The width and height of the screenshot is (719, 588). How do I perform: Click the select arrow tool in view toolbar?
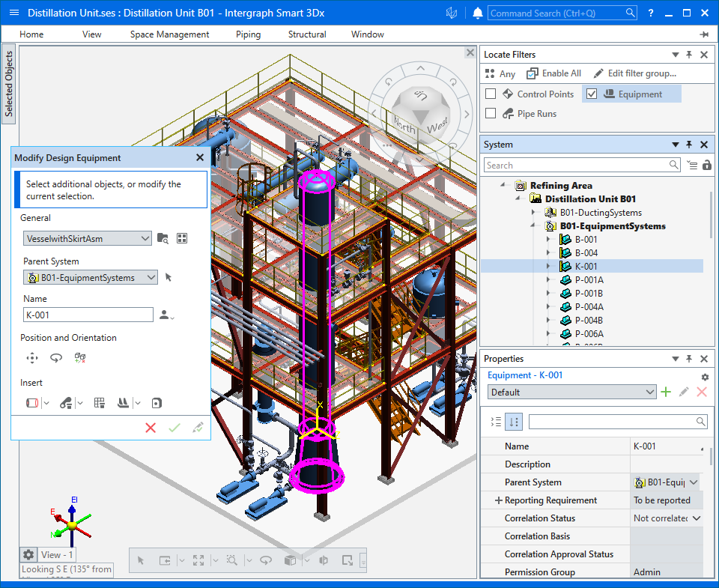141,560
